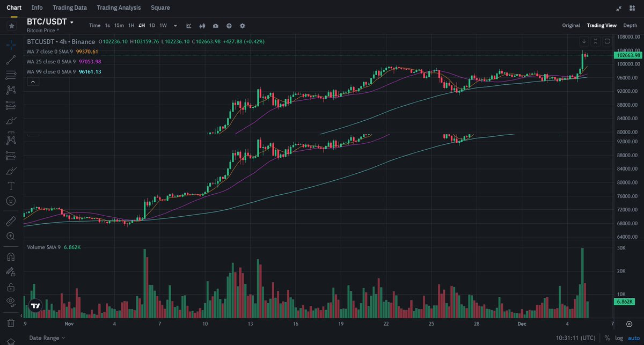Screen dimensions: 644x345
Task: Collapse the indicator legend chevron
Action: coord(32,82)
